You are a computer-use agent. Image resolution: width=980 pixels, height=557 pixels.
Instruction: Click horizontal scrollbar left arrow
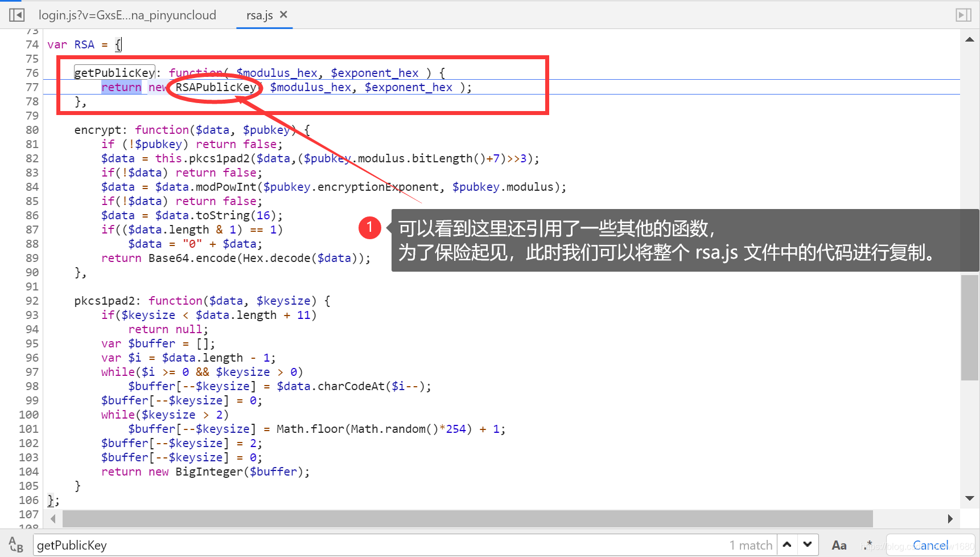[53, 519]
